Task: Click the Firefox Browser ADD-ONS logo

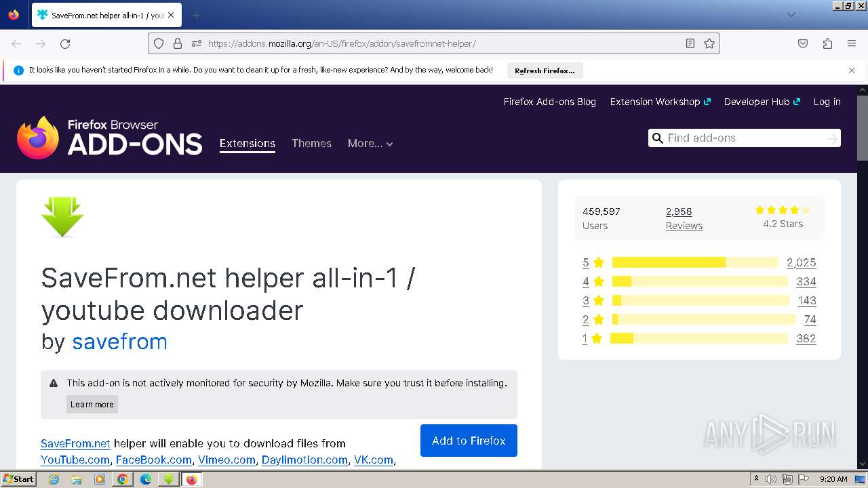Action: click(109, 138)
